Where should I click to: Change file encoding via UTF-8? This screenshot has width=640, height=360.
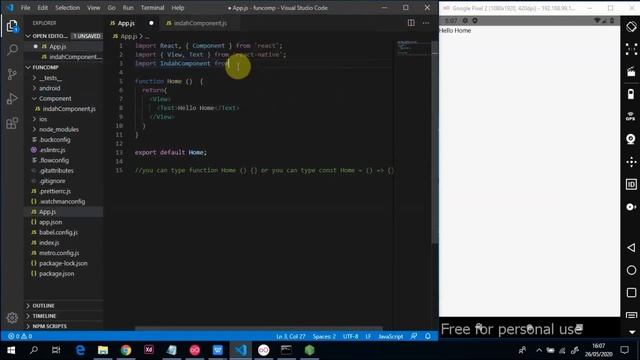350,336
